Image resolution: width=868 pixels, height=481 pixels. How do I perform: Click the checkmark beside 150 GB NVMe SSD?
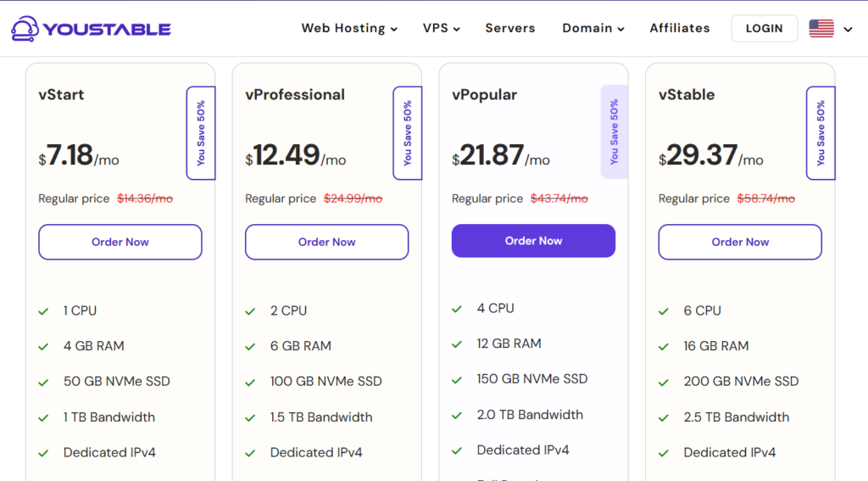457,380
